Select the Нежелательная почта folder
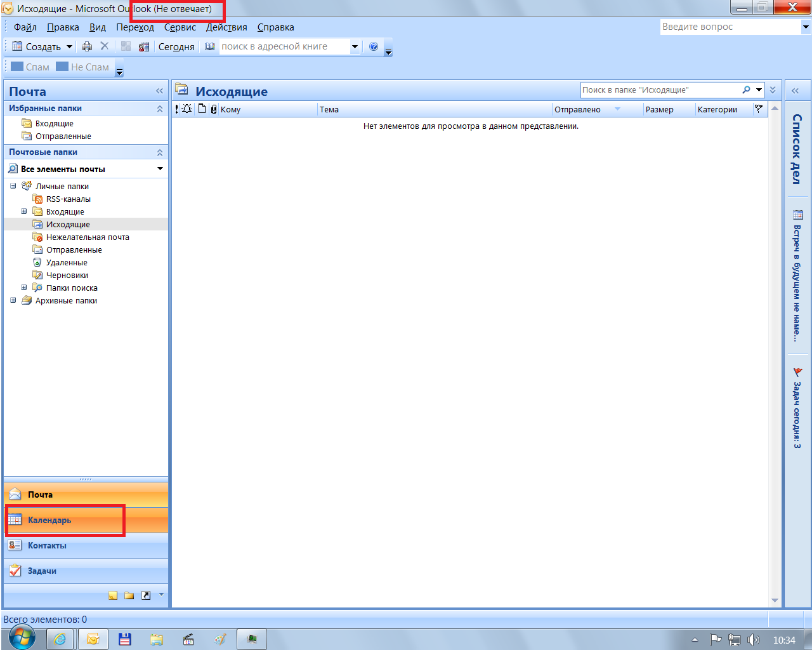Screen dimensions: 812x650 coord(88,237)
